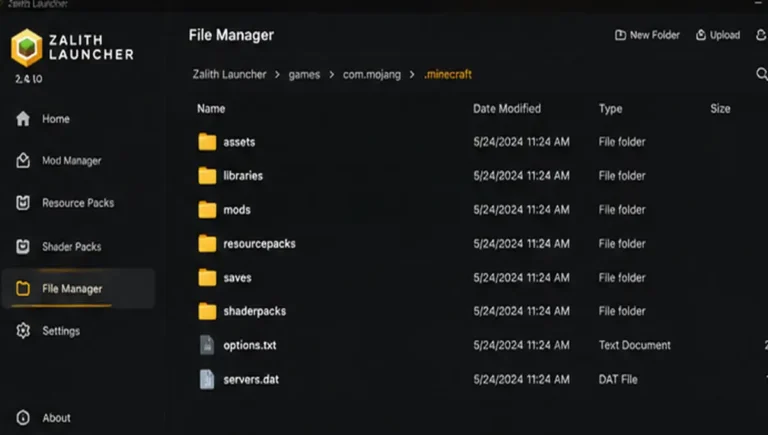Select the options.txt file name

(250, 345)
